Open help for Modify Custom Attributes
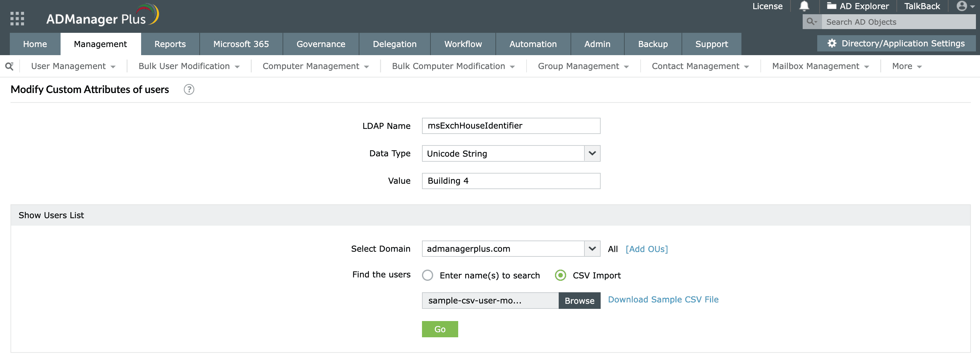This screenshot has height=364, width=980. point(189,89)
